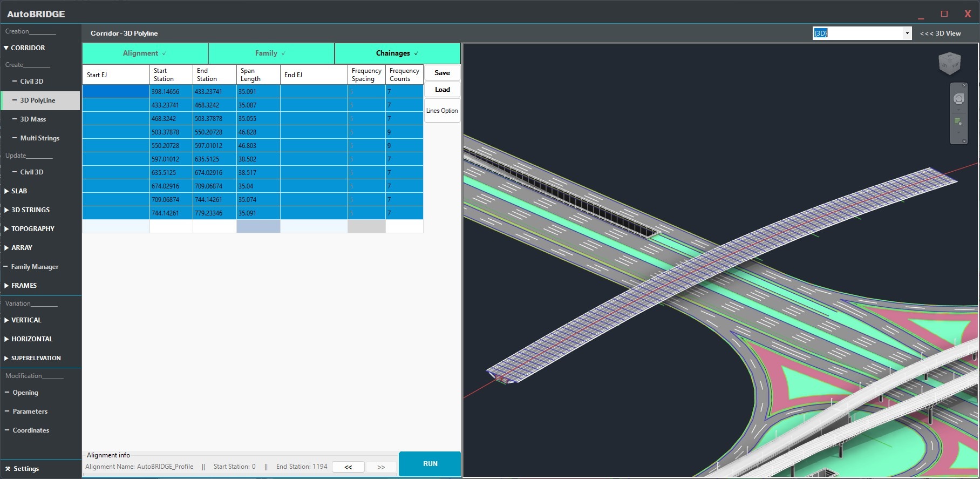Select 3D Mass in Create list
Image resolution: width=980 pixels, height=479 pixels.
click(33, 119)
